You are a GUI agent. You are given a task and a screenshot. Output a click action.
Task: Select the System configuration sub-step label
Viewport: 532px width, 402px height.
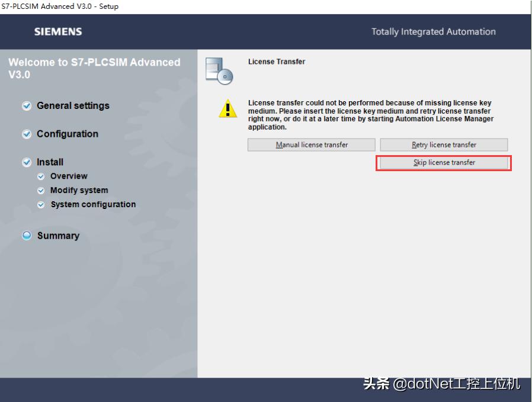(x=93, y=204)
